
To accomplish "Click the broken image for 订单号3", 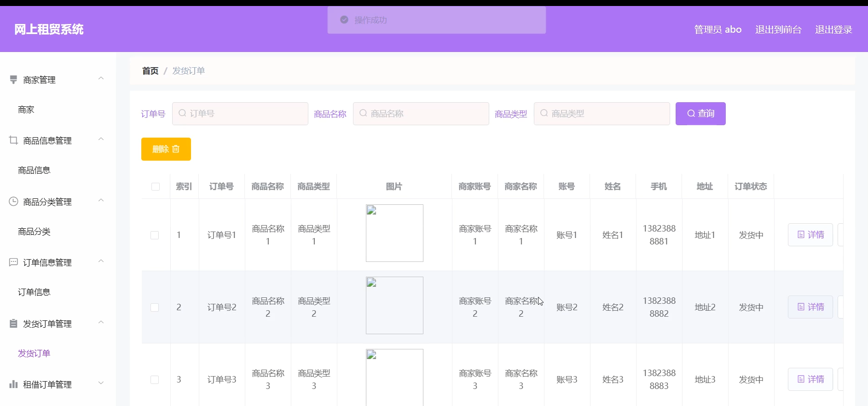I will pos(394,377).
